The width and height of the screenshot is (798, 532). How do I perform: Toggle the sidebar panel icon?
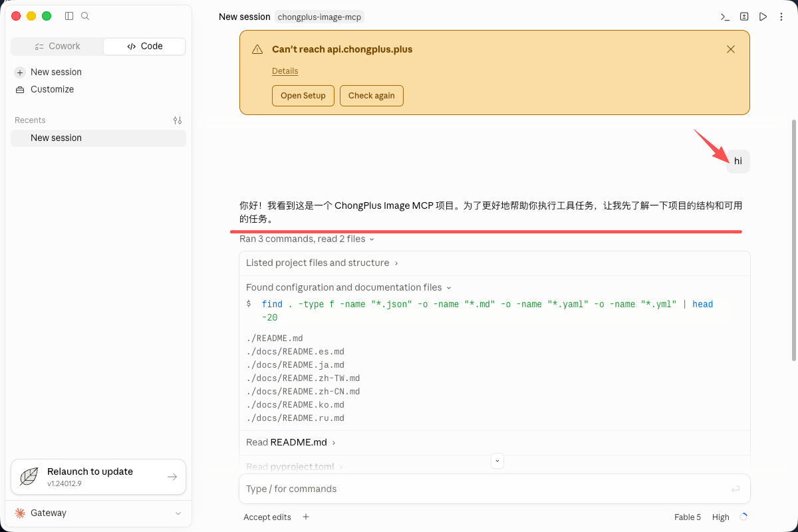point(70,16)
